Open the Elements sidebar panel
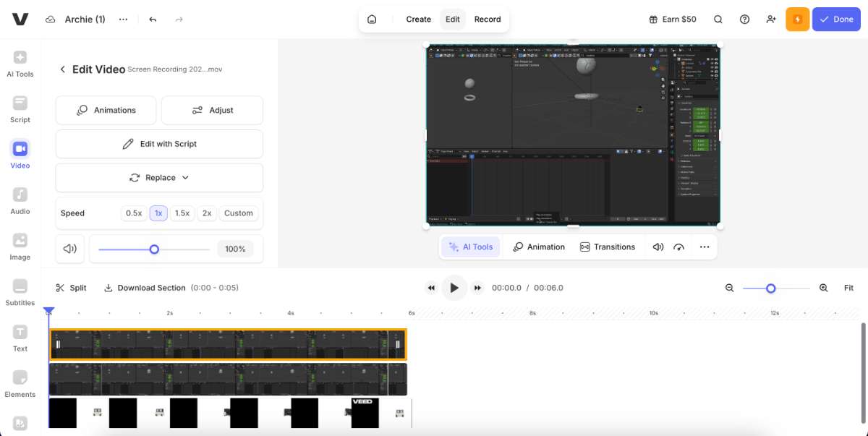 (20, 384)
